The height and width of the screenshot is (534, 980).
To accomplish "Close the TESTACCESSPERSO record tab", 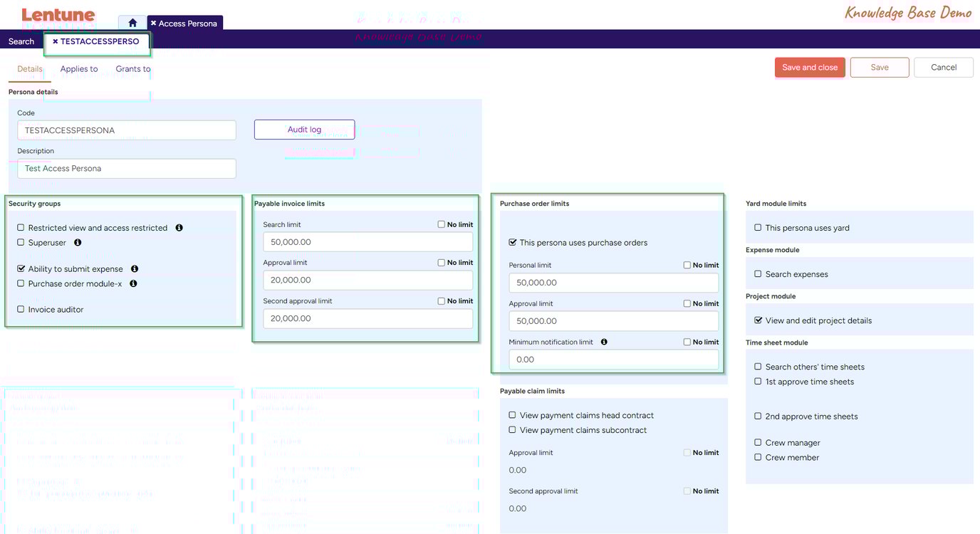I will coord(56,42).
